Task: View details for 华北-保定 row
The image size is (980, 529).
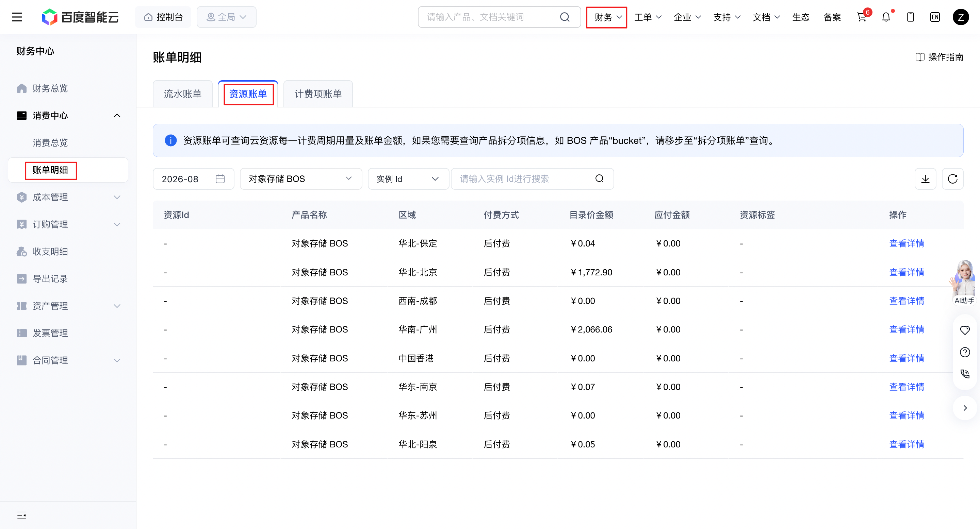Action: click(x=906, y=243)
